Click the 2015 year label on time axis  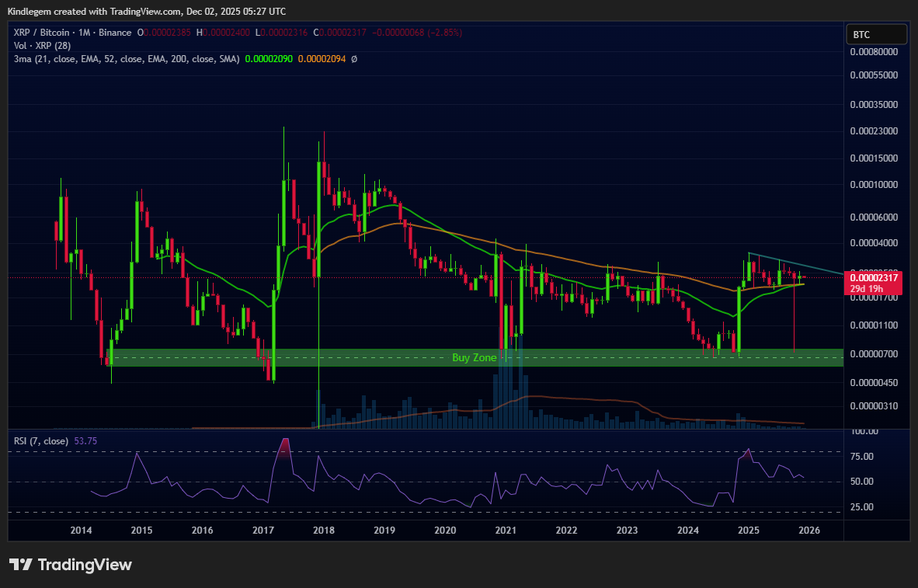141,531
